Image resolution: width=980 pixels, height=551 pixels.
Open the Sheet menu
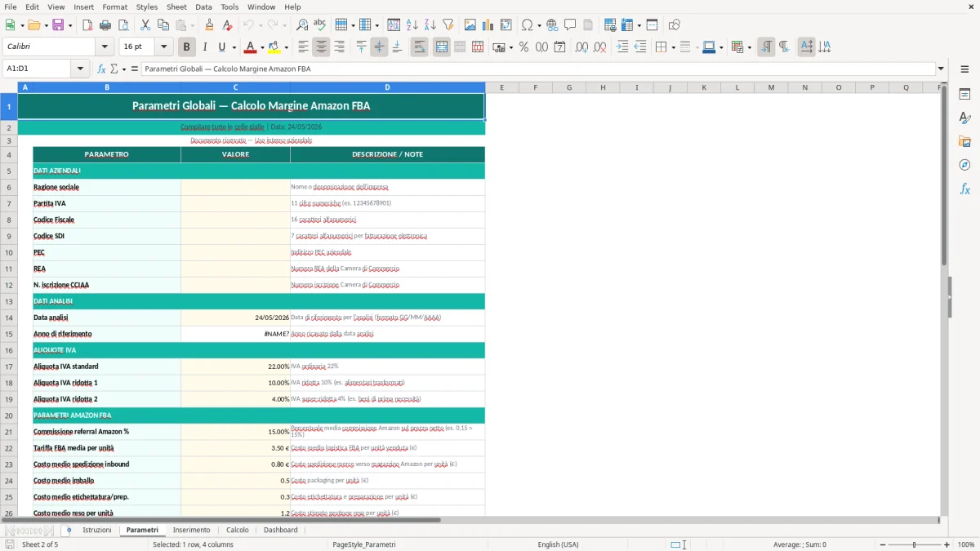tap(176, 7)
